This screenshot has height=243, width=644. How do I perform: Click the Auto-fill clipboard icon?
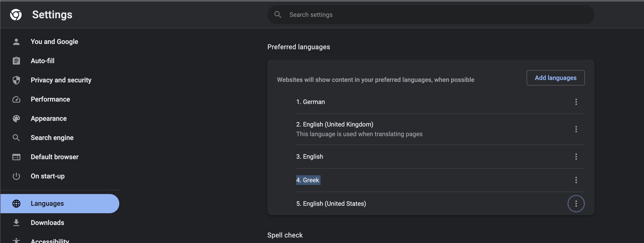(16, 61)
